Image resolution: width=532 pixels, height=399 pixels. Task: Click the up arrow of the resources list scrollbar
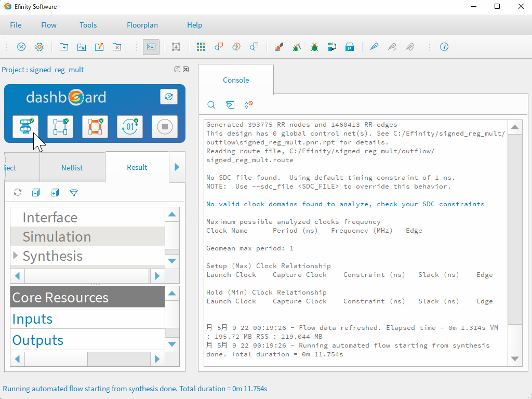(x=172, y=294)
